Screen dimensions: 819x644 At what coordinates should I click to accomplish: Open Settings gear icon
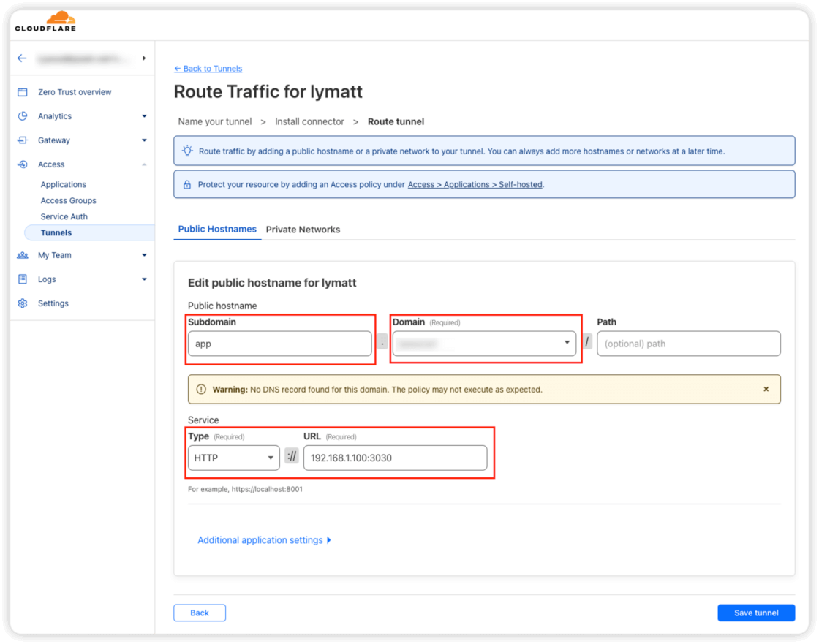coord(23,303)
